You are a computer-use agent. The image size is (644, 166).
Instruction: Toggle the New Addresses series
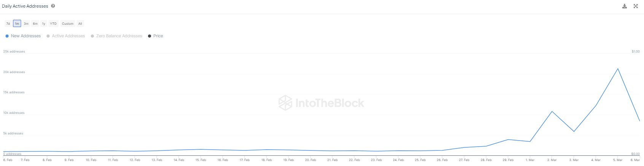point(26,36)
